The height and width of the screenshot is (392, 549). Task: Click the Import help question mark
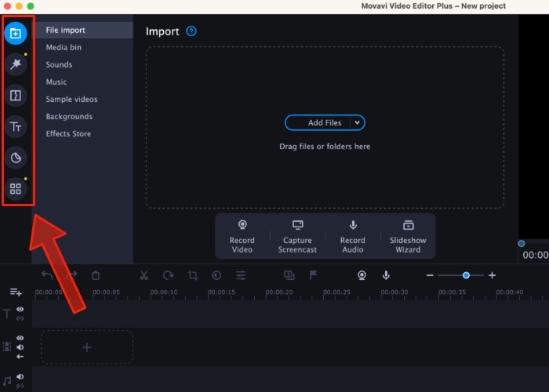pyautogui.click(x=191, y=31)
